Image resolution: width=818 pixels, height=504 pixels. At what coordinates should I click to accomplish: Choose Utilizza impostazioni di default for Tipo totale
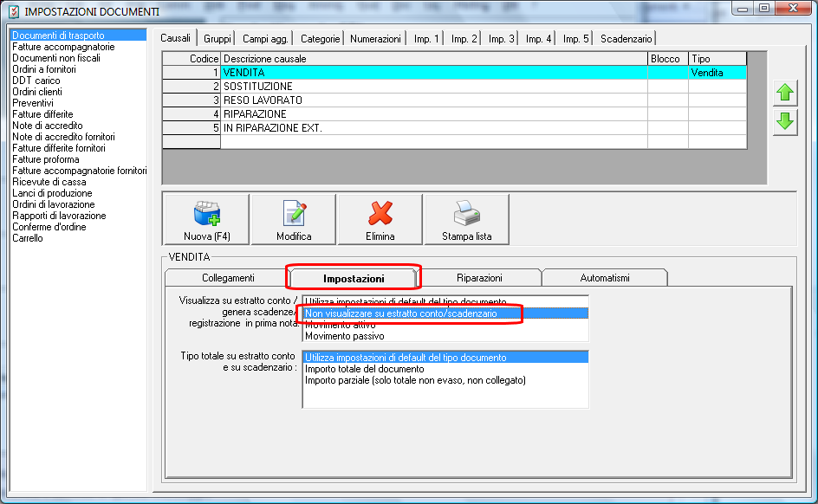[445, 358]
